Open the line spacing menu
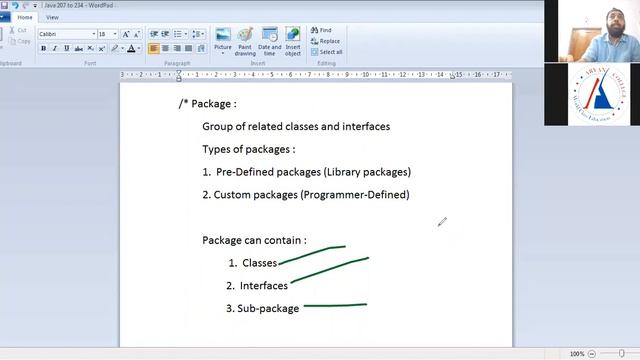This screenshot has width=640, height=360. coord(198,34)
